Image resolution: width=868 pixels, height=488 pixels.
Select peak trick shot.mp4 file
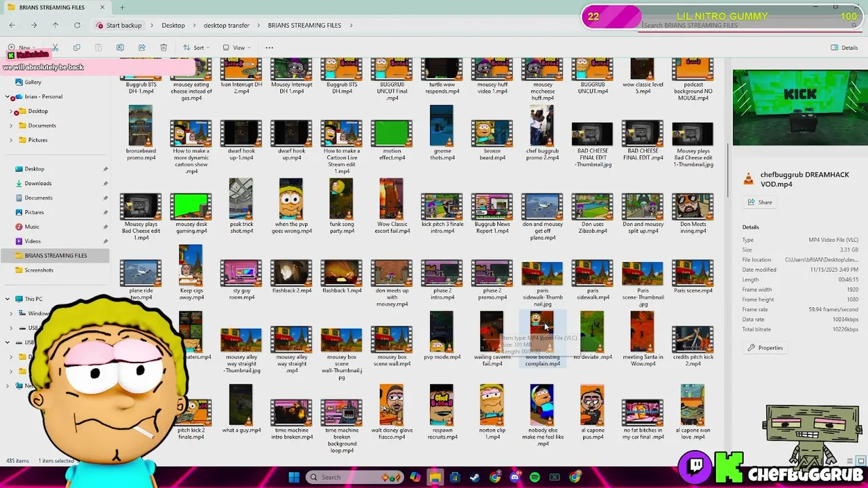click(x=241, y=206)
